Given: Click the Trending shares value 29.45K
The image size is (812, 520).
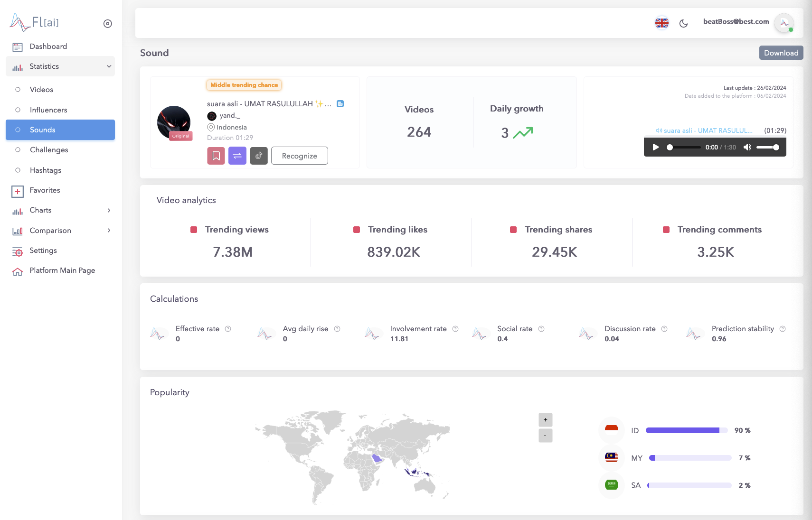Looking at the screenshot, I should pos(555,252).
